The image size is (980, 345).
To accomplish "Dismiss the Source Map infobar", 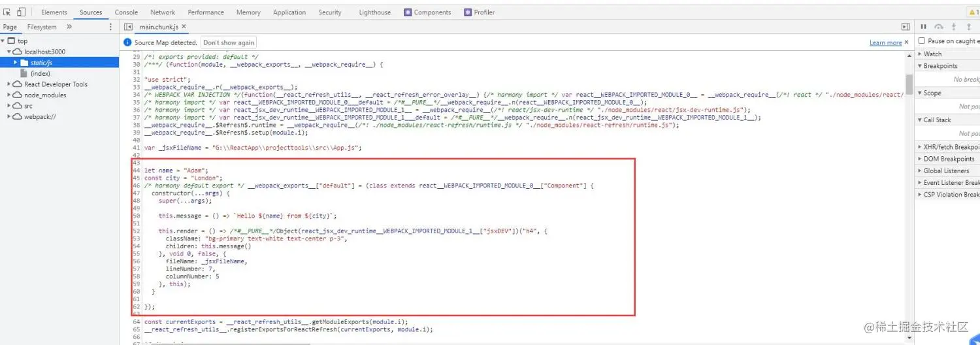I will tap(907, 42).
